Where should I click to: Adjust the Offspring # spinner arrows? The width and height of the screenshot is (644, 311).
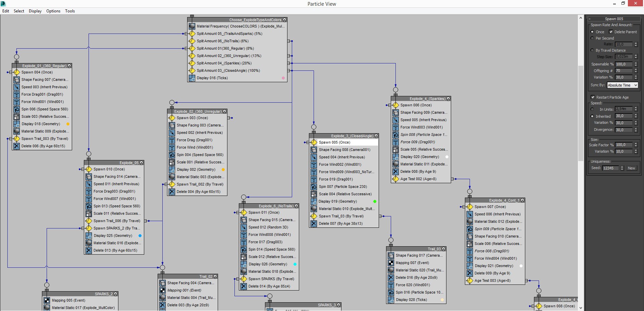pyautogui.click(x=636, y=71)
